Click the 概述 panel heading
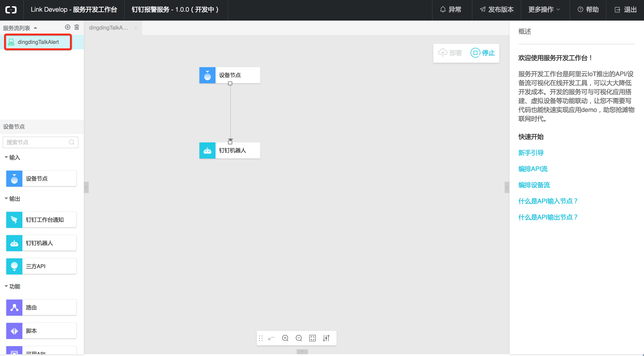The image size is (644, 356). (x=525, y=32)
